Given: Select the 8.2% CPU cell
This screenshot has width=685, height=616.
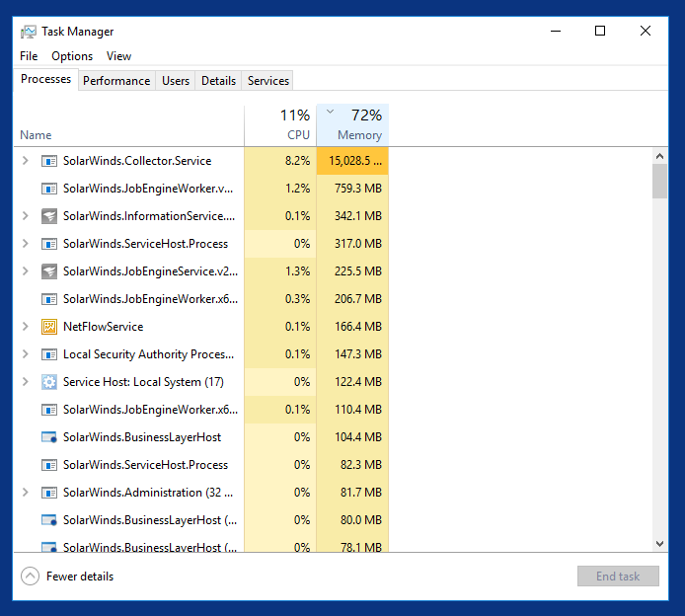Looking at the screenshot, I should [280, 161].
